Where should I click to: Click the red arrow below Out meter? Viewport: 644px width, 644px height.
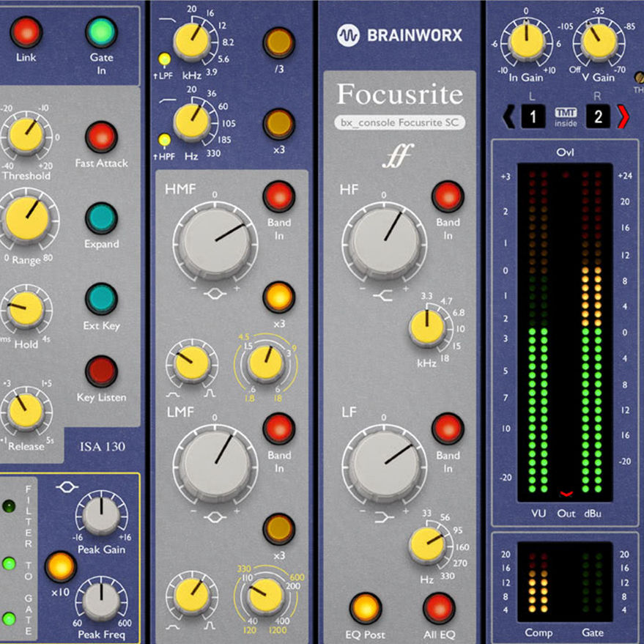[566, 493]
